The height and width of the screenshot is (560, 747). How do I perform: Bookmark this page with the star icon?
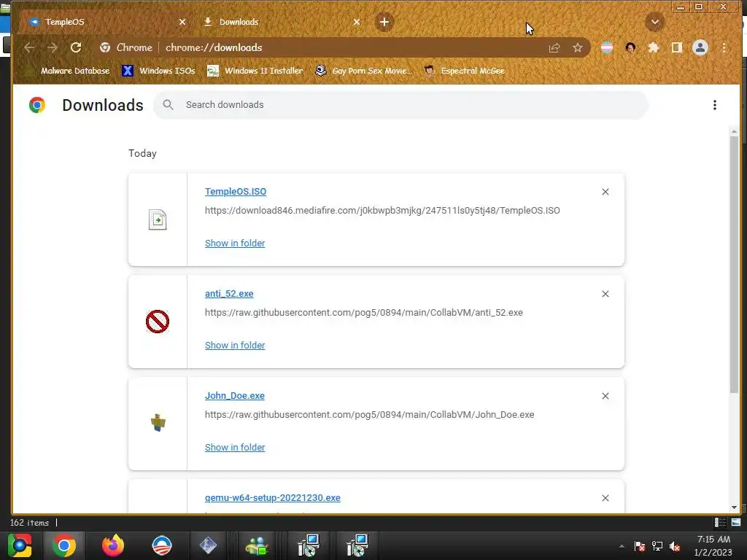pos(578,47)
